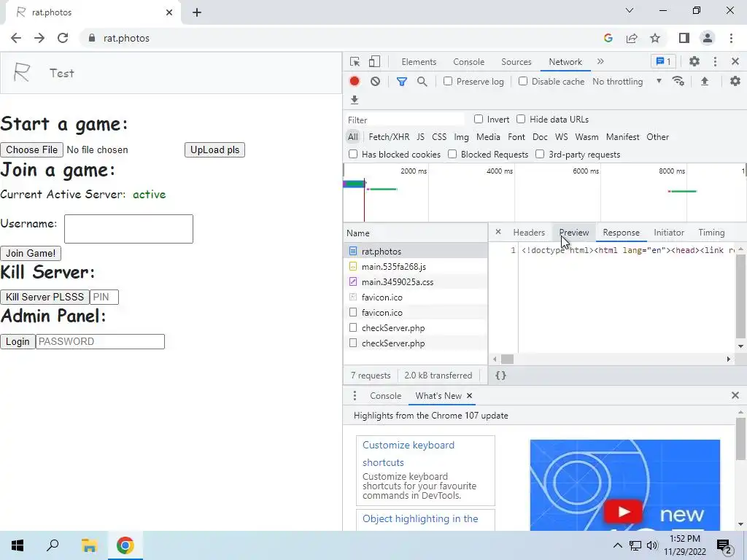
Task: Open the Initiator tab
Action: [669, 233]
